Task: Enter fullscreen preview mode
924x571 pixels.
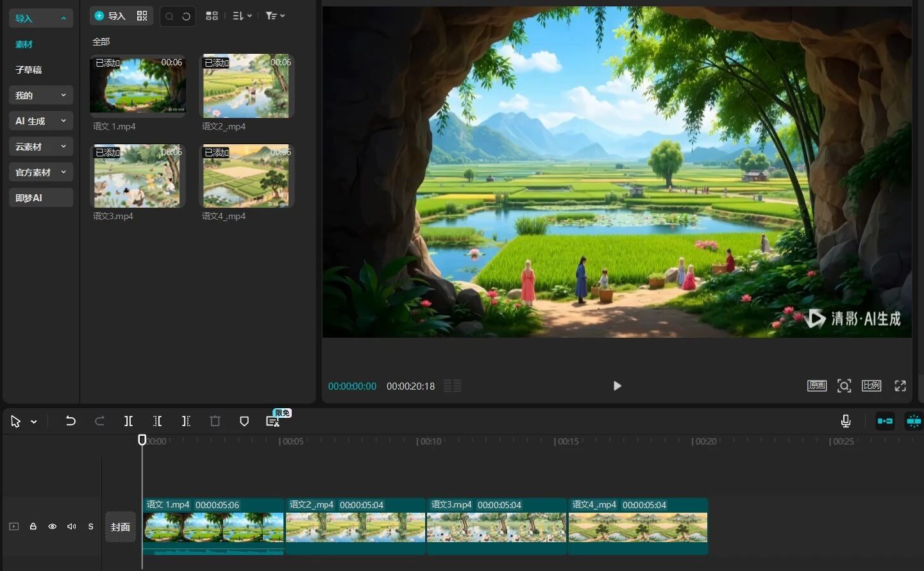Action: coord(900,386)
